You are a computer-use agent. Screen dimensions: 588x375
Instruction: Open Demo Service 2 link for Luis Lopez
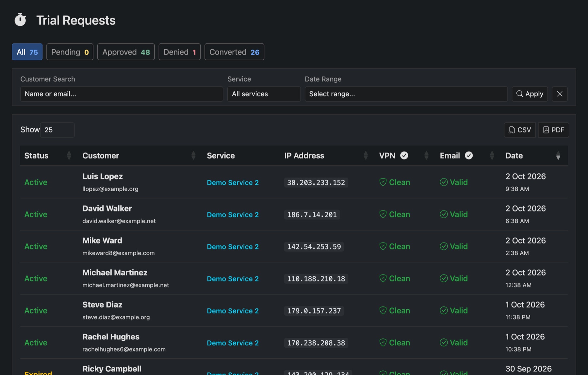(233, 182)
